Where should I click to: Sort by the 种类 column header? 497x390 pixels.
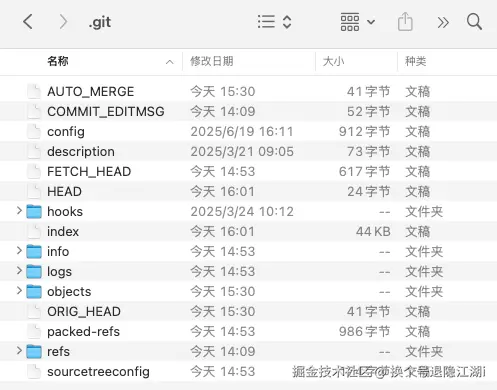point(416,61)
